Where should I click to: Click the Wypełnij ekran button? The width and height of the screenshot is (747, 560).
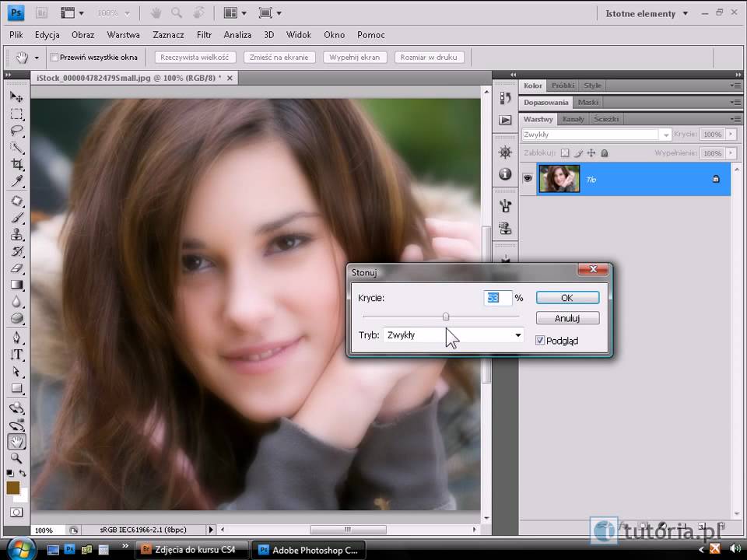[355, 57]
